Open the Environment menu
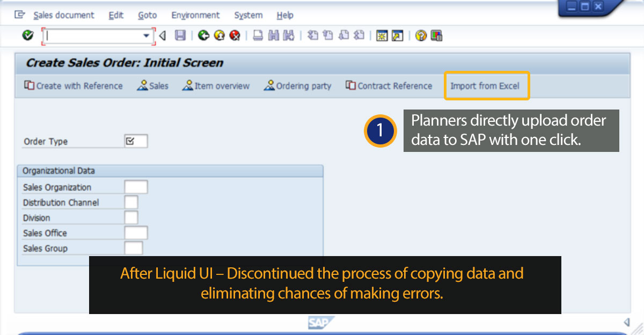 (x=195, y=15)
